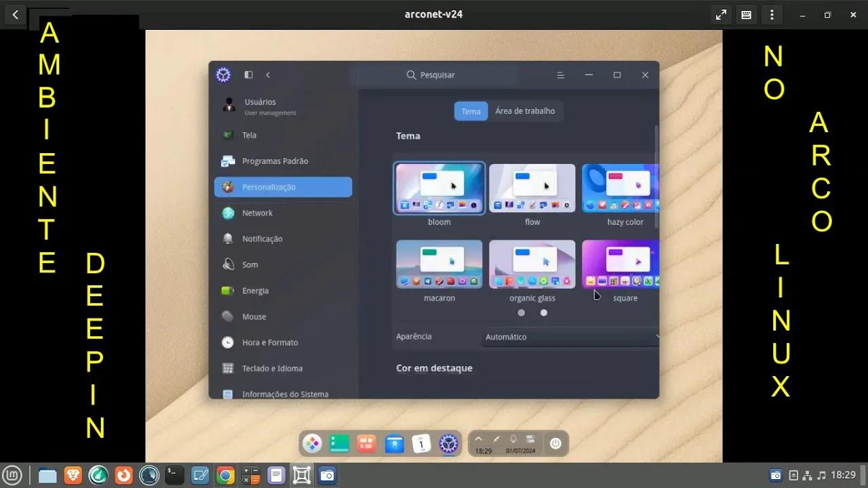The height and width of the screenshot is (488, 868).
Task: Click the screenshot pen icon in the deepin tray
Action: point(496,439)
